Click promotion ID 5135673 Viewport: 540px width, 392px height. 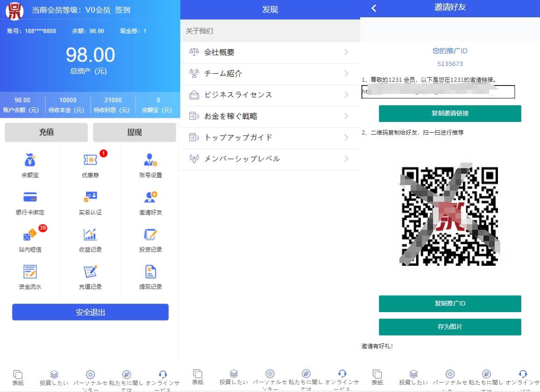tap(450, 64)
